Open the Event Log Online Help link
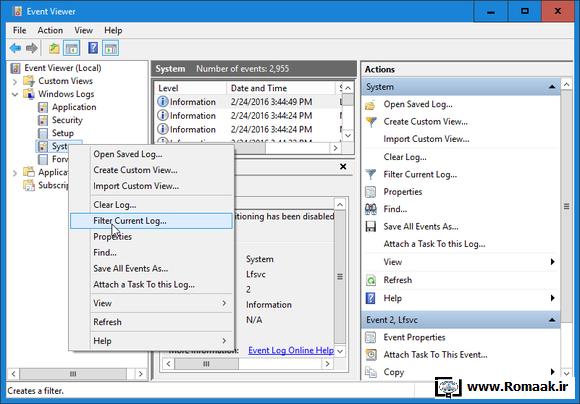This screenshot has width=580, height=404. [291, 350]
